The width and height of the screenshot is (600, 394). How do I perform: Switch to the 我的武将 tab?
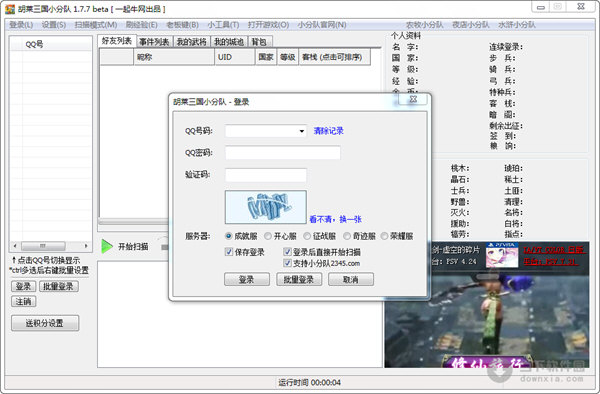tap(192, 42)
